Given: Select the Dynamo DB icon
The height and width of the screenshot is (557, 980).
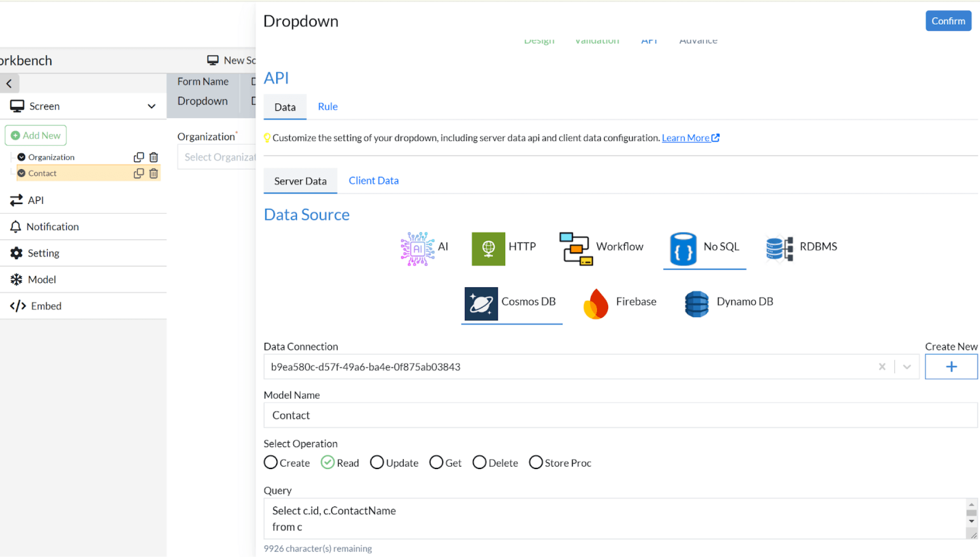Looking at the screenshot, I should tap(697, 304).
